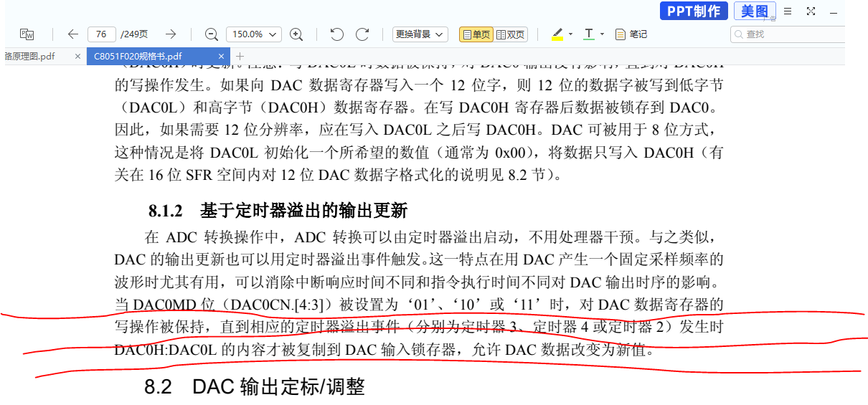Switch to 双页 double-page view

click(x=511, y=34)
